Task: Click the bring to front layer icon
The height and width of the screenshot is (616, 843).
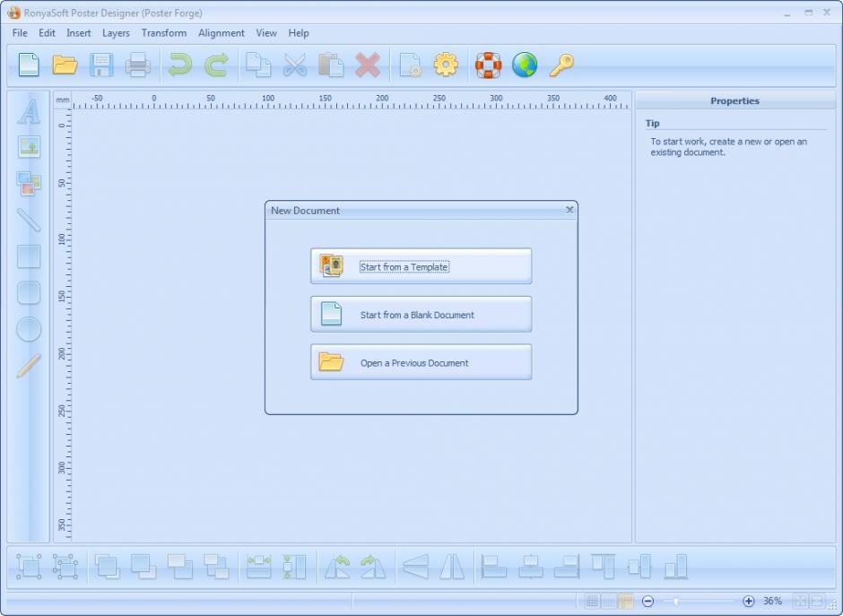Action: coord(107,567)
